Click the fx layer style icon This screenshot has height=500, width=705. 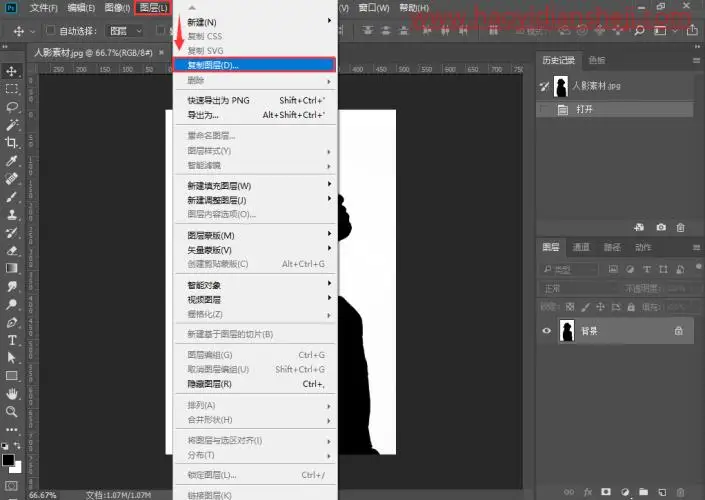pyautogui.click(x=588, y=491)
